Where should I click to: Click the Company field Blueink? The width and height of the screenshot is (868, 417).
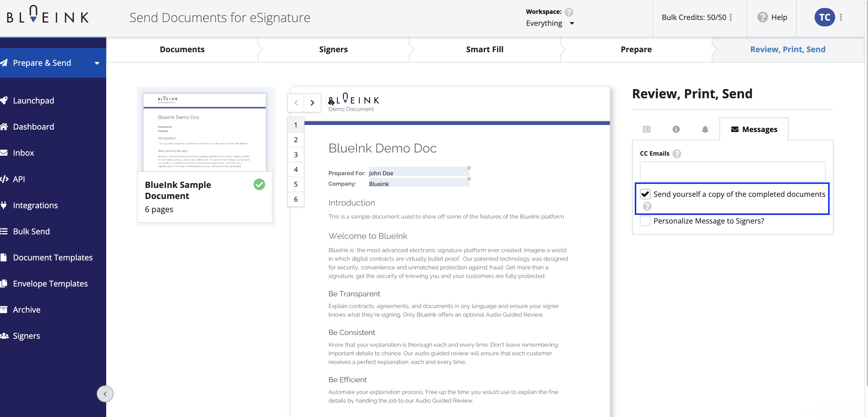click(419, 183)
